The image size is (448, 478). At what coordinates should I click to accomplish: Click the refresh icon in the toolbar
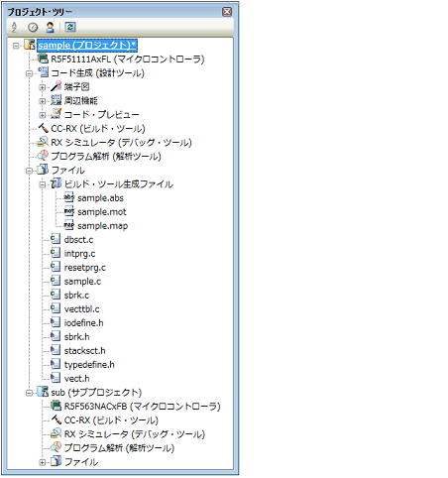click(x=70, y=27)
